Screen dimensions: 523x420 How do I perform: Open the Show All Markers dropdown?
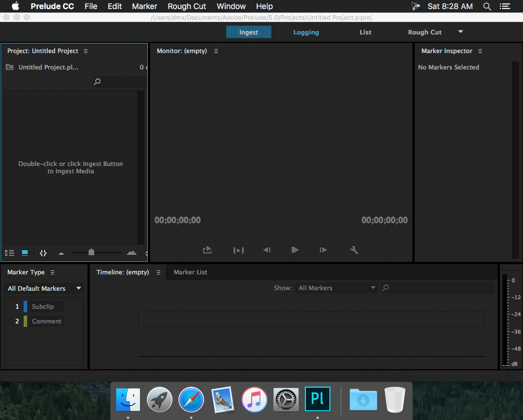pos(336,288)
